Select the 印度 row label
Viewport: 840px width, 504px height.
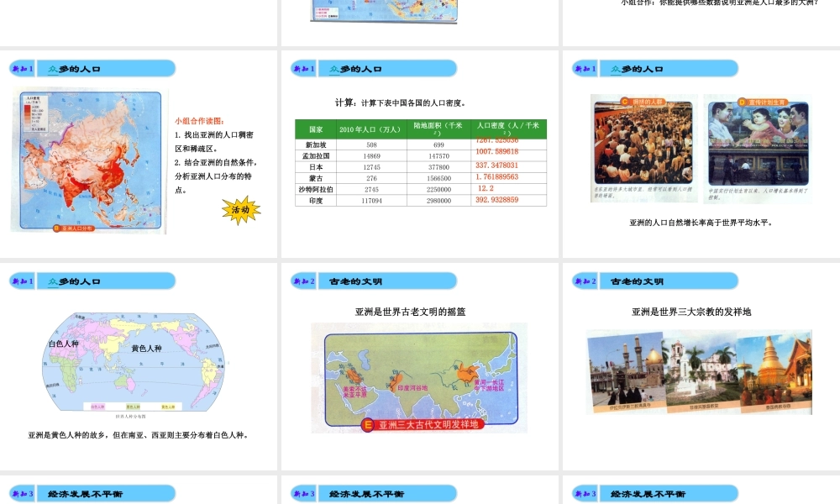pos(316,201)
